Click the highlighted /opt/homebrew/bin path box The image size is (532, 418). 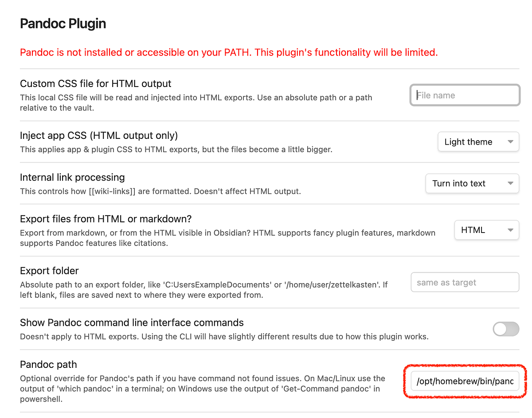coord(465,381)
